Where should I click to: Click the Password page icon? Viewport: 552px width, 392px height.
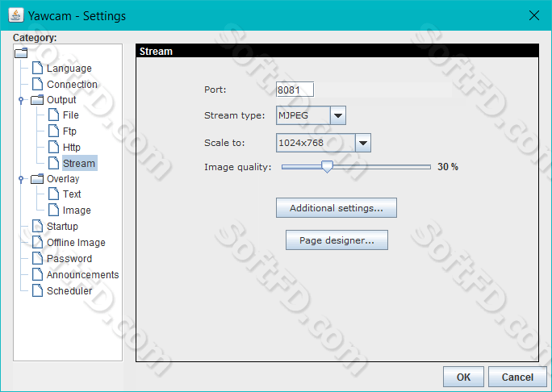click(x=37, y=258)
